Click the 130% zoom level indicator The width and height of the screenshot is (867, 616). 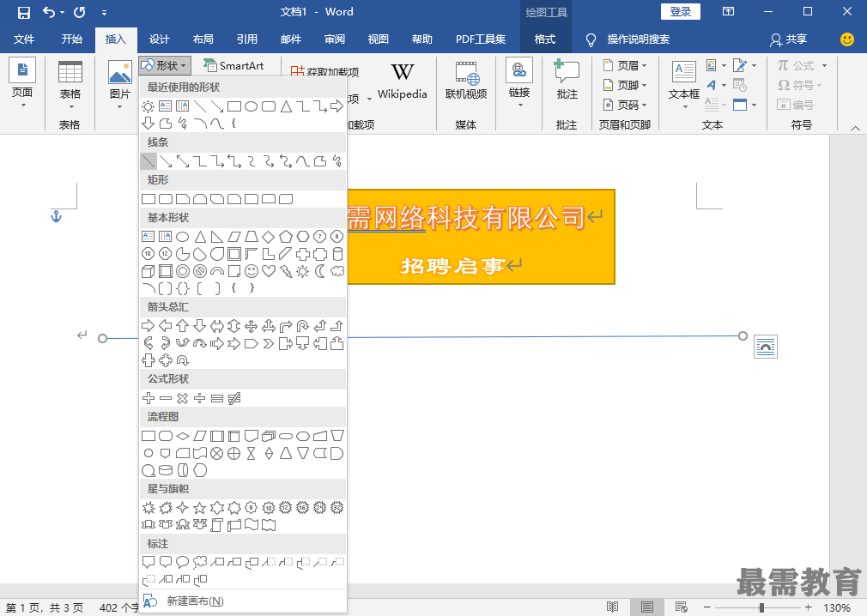(x=837, y=607)
